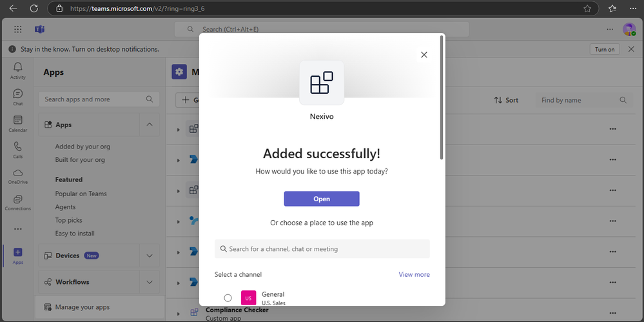Image resolution: width=644 pixels, height=322 pixels.
Task: Open browser favorites list icon
Action: tap(612, 8)
